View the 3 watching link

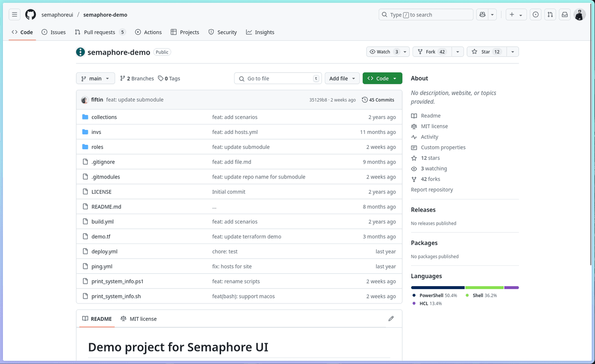pos(429,169)
